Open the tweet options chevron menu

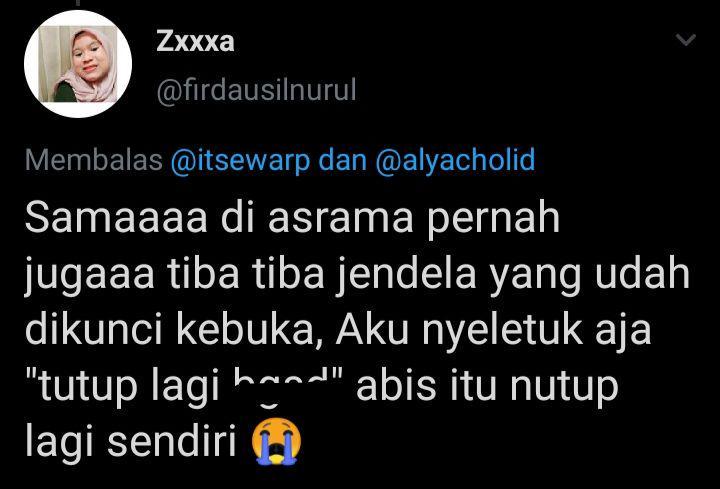pos(686,40)
